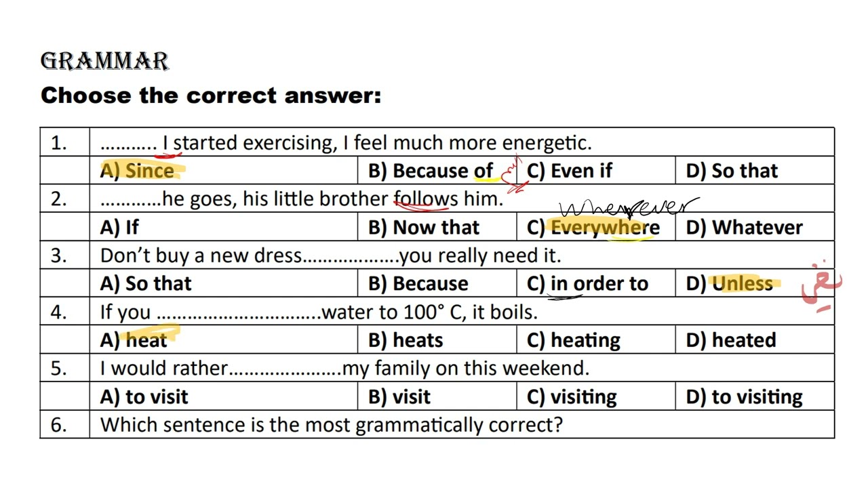Choose answer A) heat for question 4
This screenshot has width=868, height=488.
pos(134,340)
